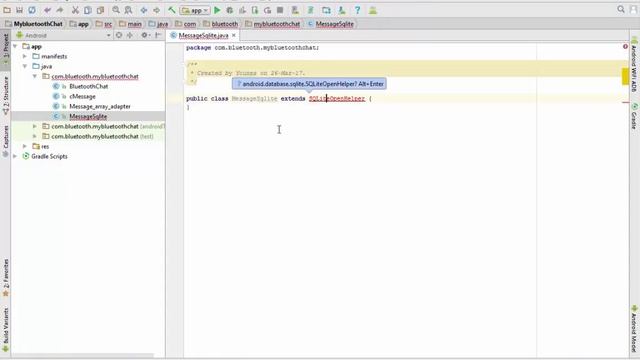Open the Structure tool window tab
The image size is (640, 360).
point(6,95)
